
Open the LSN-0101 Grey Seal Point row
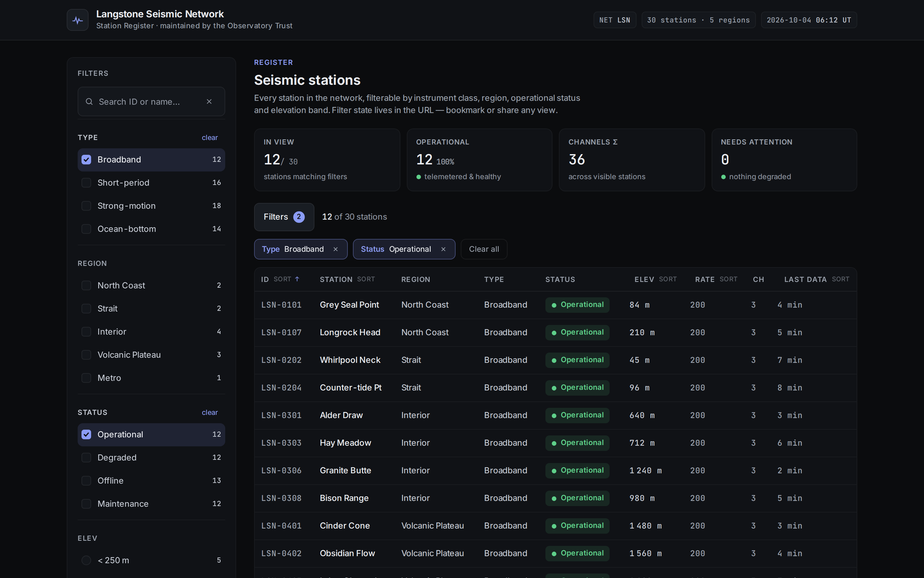[555, 305]
